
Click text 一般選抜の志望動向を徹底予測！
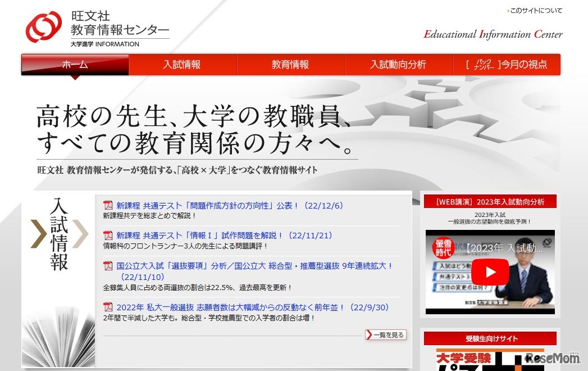(x=490, y=221)
